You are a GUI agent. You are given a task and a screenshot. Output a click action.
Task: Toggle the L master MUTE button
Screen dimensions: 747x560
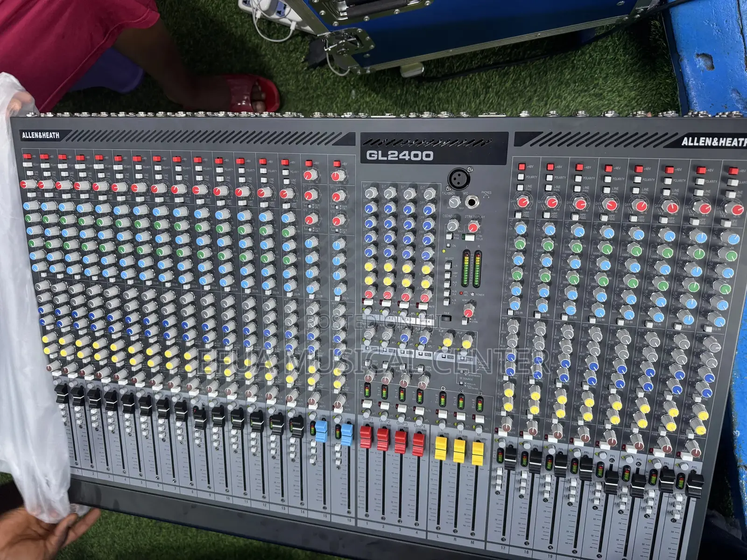point(443,414)
